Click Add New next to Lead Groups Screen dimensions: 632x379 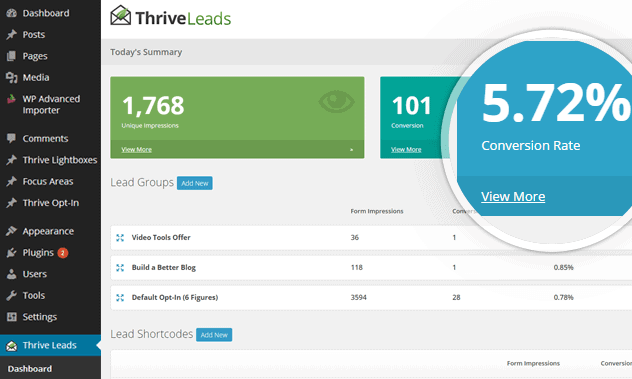pos(195,183)
